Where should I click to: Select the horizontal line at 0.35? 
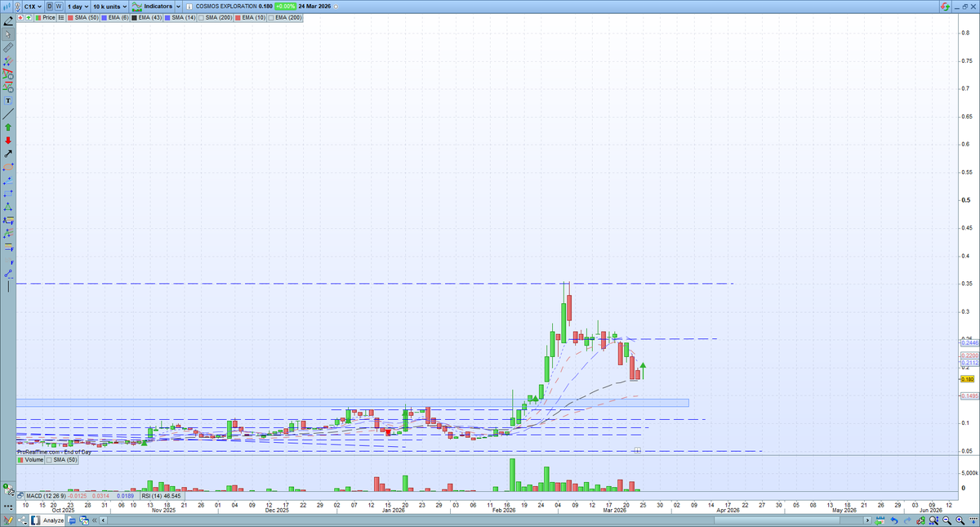tap(375, 284)
